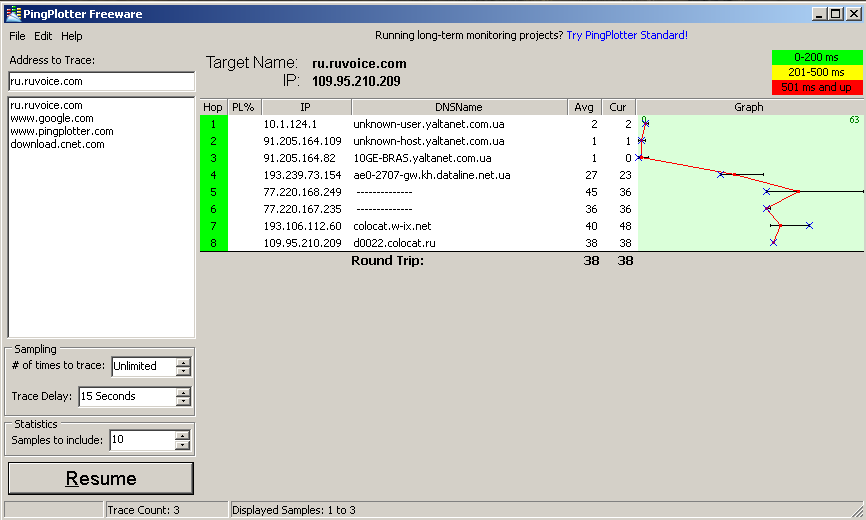This screenshot has height=520, width=866.
Task: Click IP address 193.239.73.154
Action: pyautogui.click(x=302, y=176)
